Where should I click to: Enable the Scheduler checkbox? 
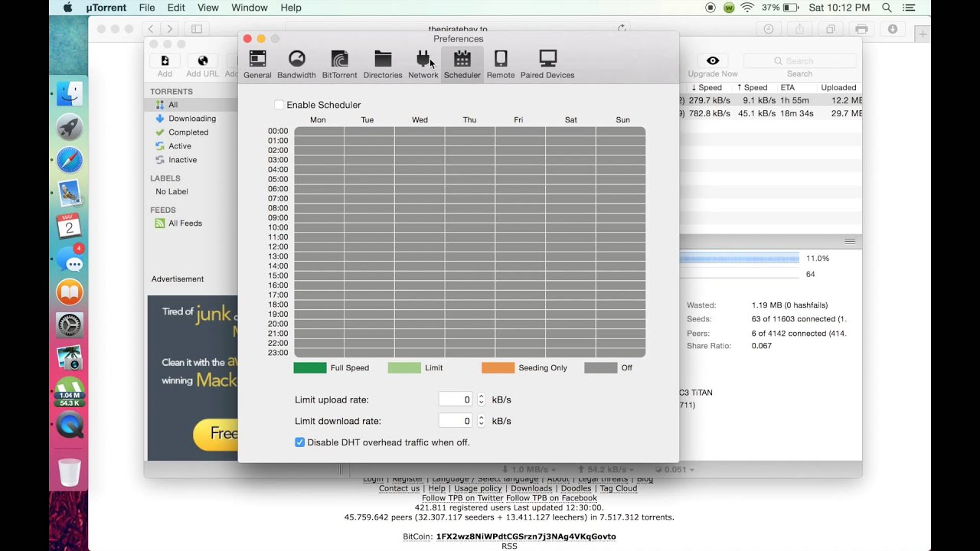[279, 105]
